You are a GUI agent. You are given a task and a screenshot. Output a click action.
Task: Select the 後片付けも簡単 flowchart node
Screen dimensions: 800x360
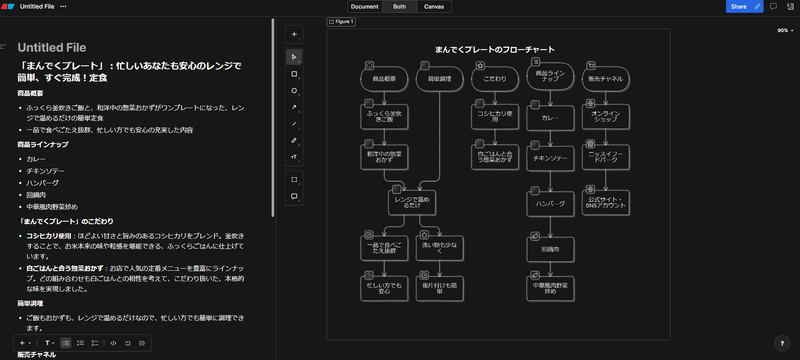(439, 289)
